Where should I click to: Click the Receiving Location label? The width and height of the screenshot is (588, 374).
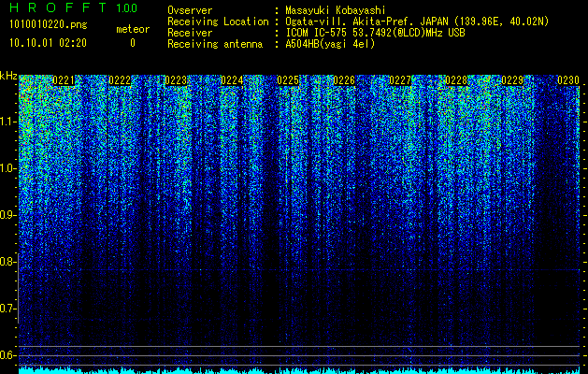[x=218, y=22]
